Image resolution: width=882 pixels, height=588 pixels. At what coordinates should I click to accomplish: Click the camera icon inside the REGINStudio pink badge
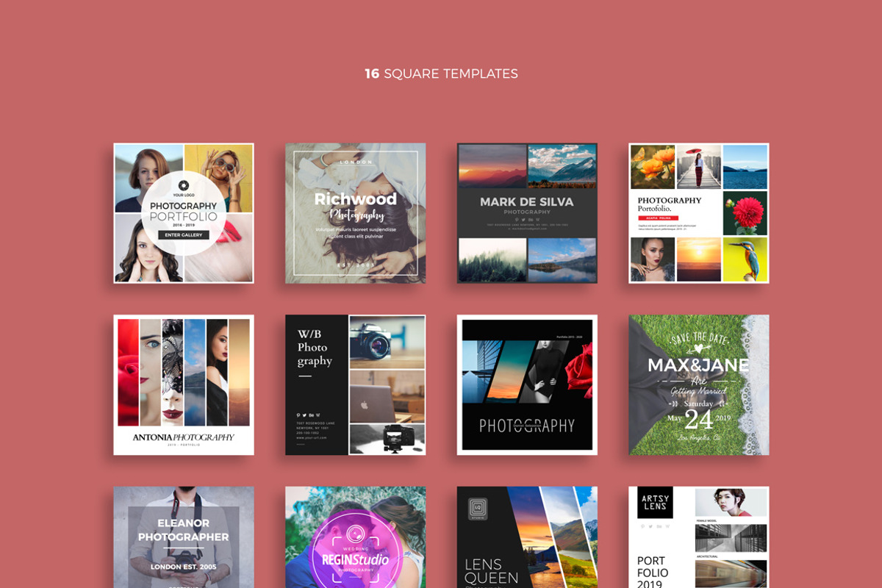(355, 534)
